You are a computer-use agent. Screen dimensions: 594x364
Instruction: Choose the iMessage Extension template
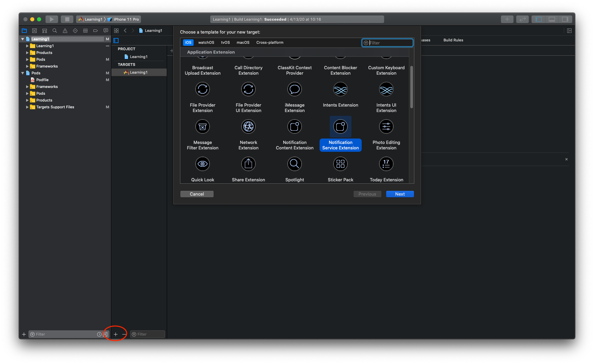[x=294, y=97]
